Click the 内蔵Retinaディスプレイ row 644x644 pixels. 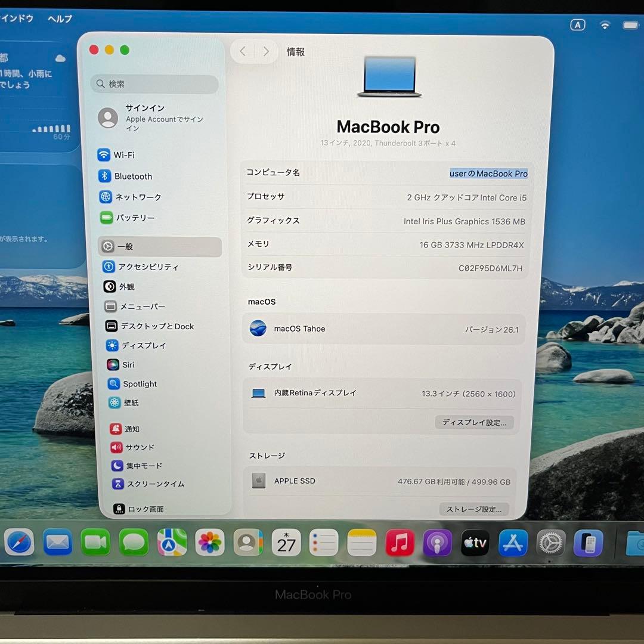tap(382, 394)
